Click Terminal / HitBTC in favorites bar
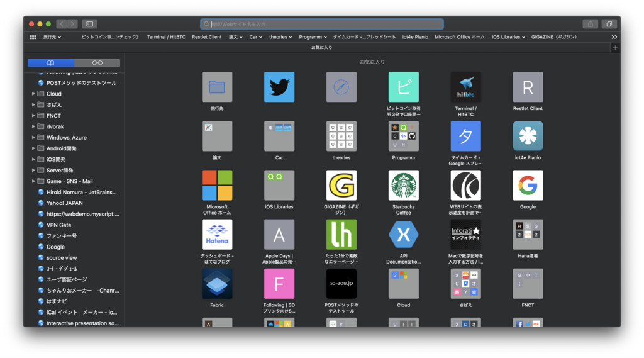Viewport: 644px width, 358px height. coord(166,37)
